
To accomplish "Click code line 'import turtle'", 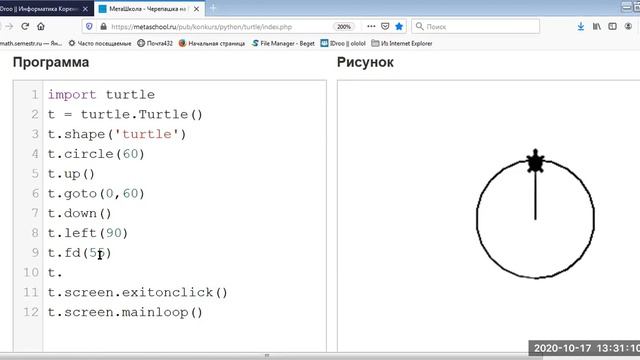I will (101, 95).
